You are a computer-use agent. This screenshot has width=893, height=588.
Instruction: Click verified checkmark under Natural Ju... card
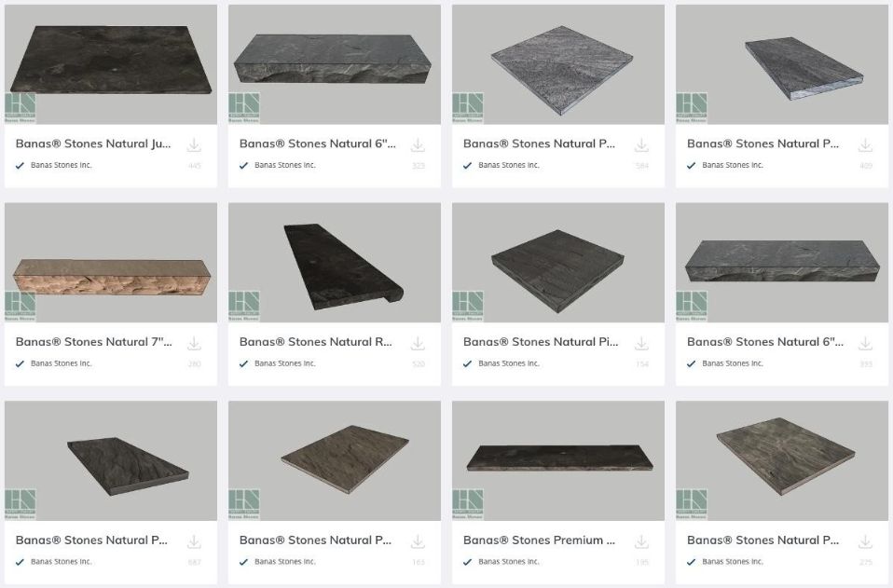(20, 166)
